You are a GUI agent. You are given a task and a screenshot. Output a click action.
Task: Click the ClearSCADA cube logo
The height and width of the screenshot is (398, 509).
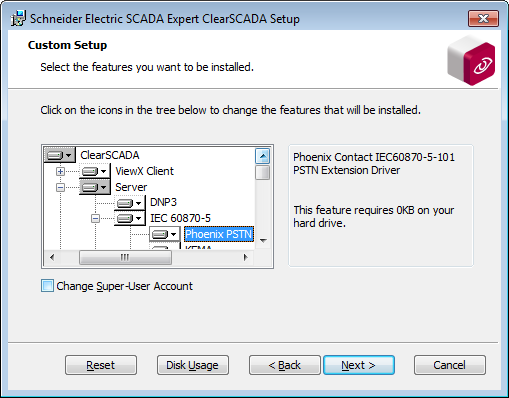click(471, 61)
